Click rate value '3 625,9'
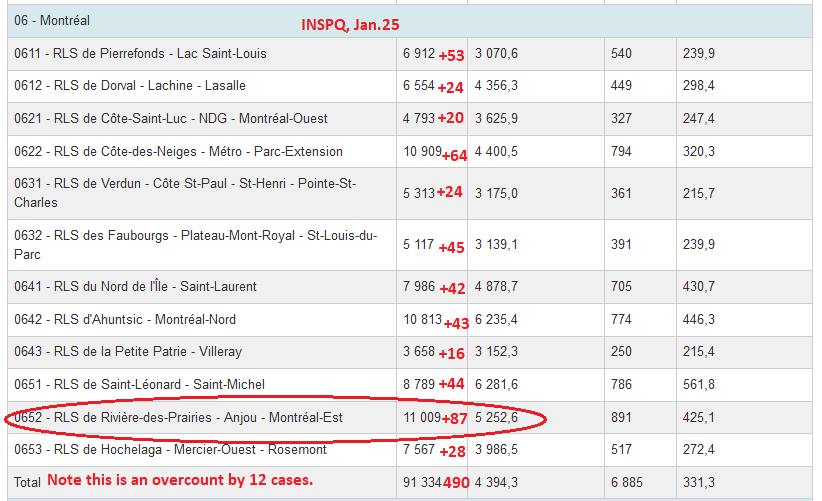 tap(496, 118)
